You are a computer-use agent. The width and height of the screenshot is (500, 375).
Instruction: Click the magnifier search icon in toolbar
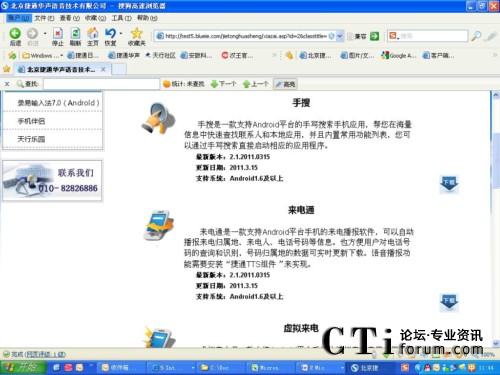pyautogui.click(x=476, y=36)
